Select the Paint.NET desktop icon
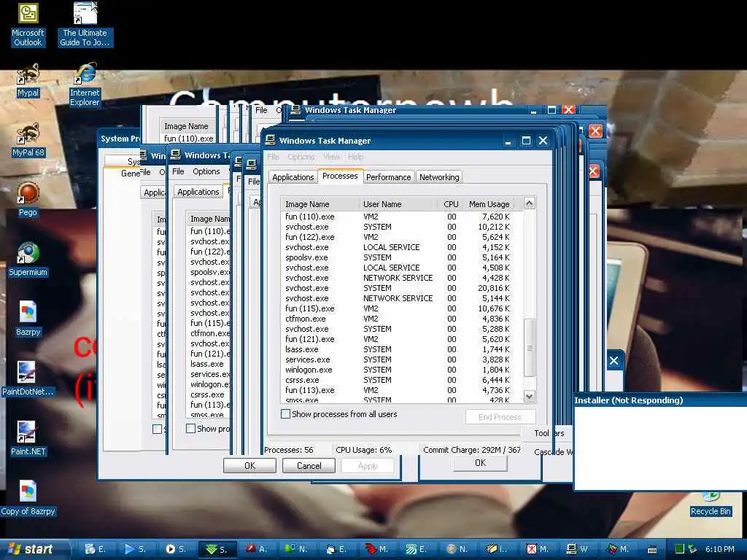 [x=28, y=439]
